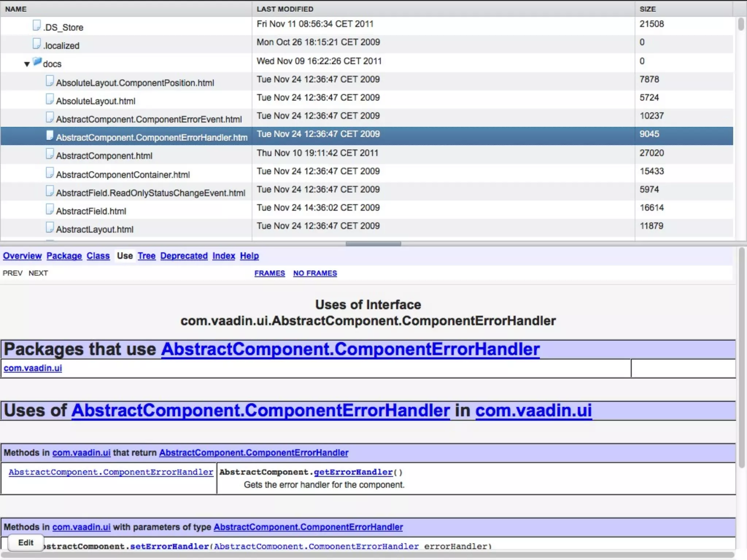
Task: Open the Tree navigation link
Action: point(147,256)
